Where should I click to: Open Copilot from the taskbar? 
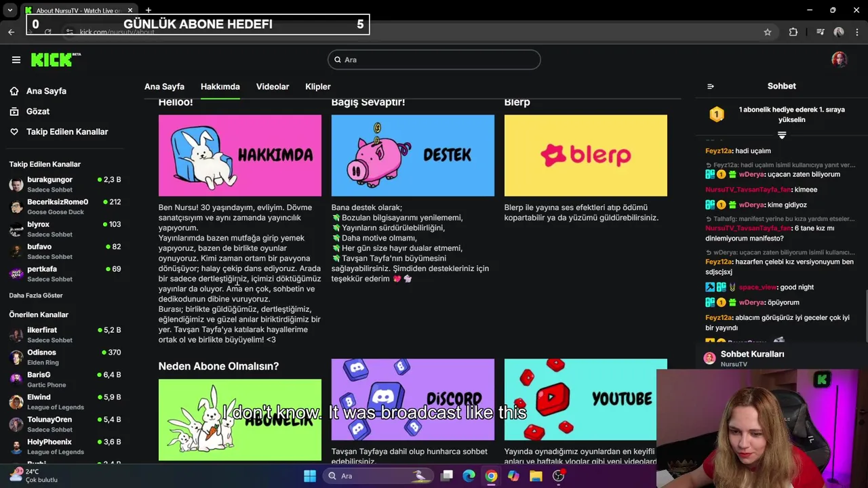(513, 476)
